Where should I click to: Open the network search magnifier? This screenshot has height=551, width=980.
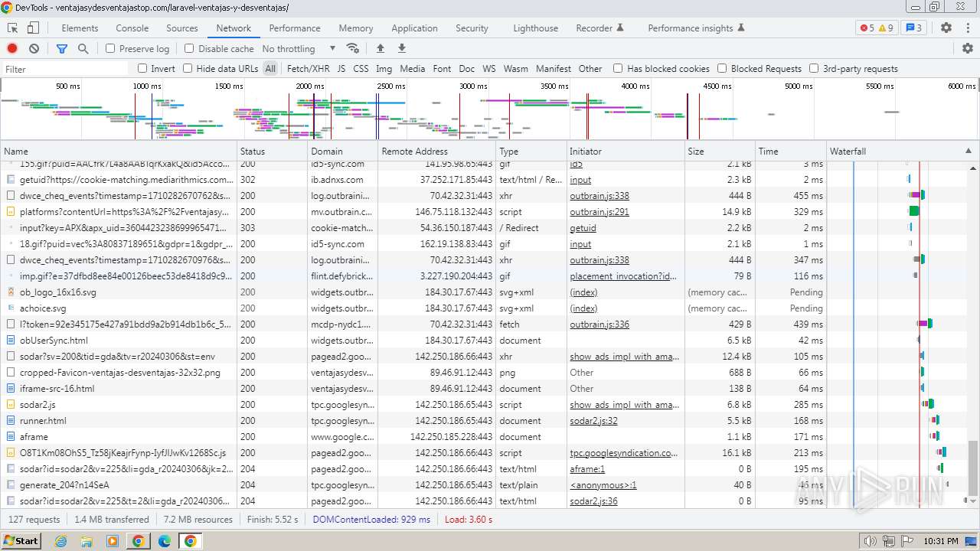coord(83,48)
